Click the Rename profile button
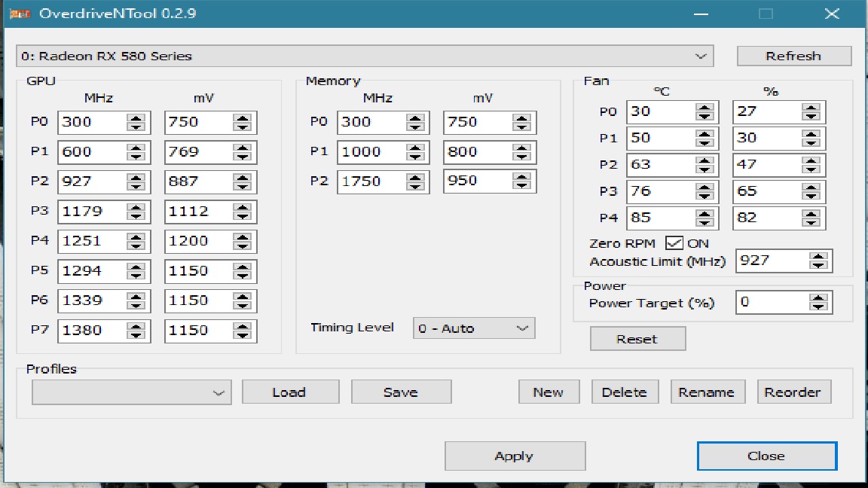The image size is (868, 488). tap(708, 392)
